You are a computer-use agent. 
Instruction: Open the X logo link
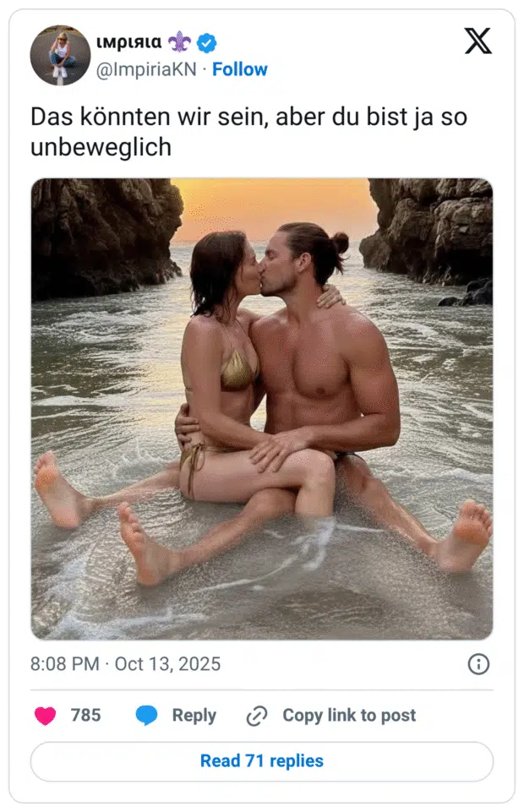point(478,41)
